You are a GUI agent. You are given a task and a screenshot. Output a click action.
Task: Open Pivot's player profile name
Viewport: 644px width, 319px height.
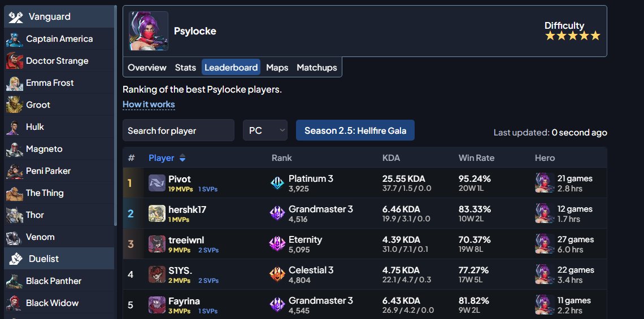(x=180, y=179)
